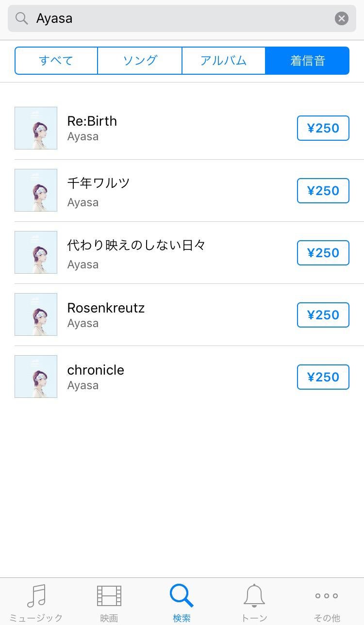Buy 代わり映えのしない日々 for ¥250
This screenshot has height=625, width=364.
[323, 253]
